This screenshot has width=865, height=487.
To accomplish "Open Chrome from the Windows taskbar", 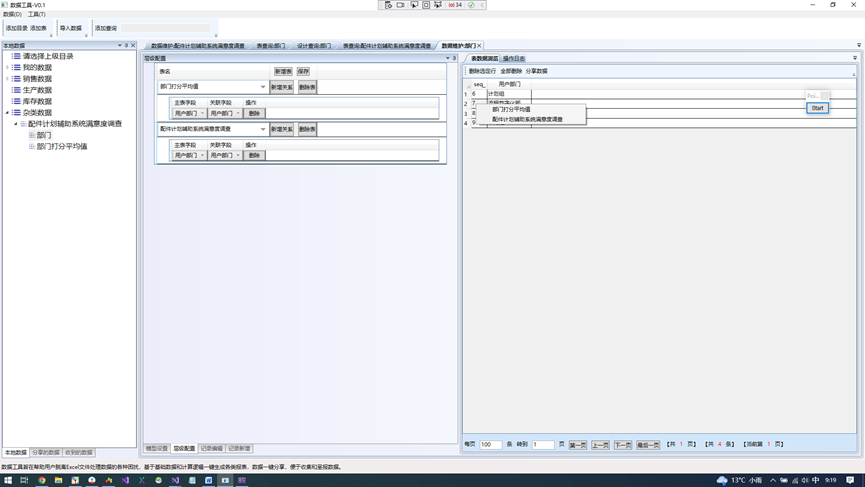I will (41, 480).
